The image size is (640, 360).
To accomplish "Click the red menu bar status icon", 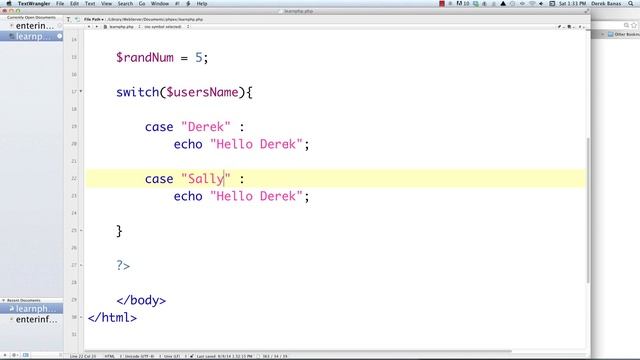I will click(442, 3).
